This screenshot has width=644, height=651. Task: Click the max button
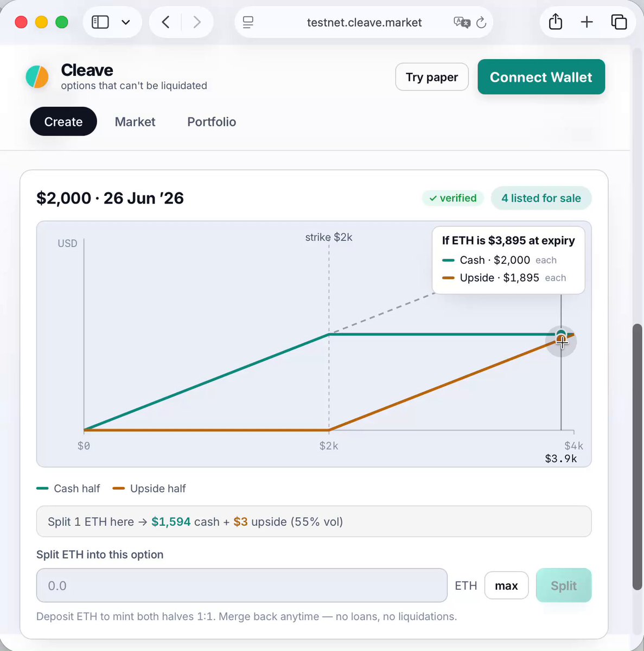pos(506,585)
